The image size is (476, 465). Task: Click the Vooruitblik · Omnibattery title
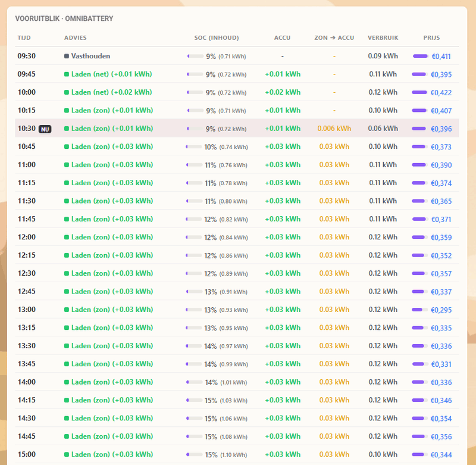pyautogui.click(x=64, y=18)
